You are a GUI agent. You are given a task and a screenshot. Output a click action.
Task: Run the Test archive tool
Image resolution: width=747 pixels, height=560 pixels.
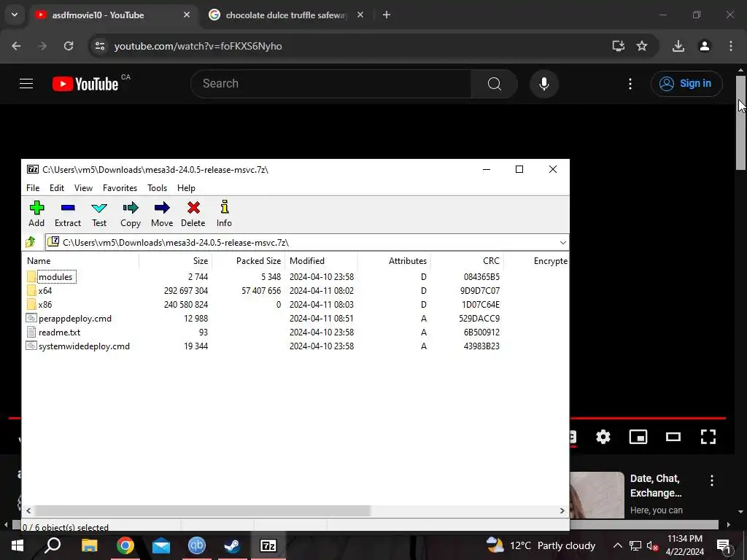point(99,214)
